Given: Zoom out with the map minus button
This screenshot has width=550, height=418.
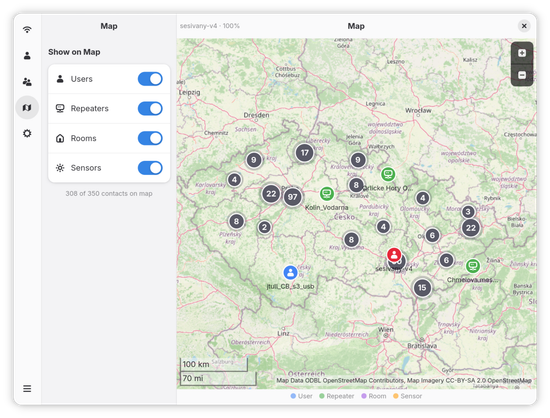Looking at the screenshot, I should pyautogui.click(x=522, y=75).
